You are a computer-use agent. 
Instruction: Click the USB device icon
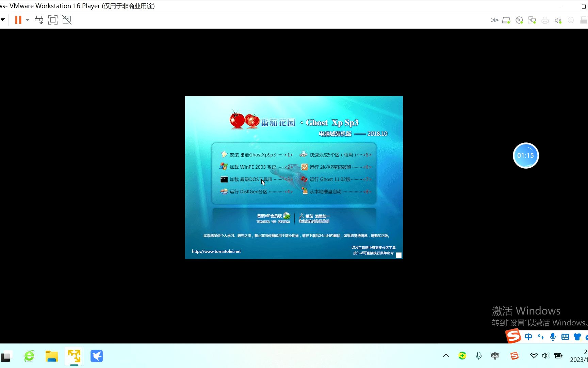click(x=584, y=20)
